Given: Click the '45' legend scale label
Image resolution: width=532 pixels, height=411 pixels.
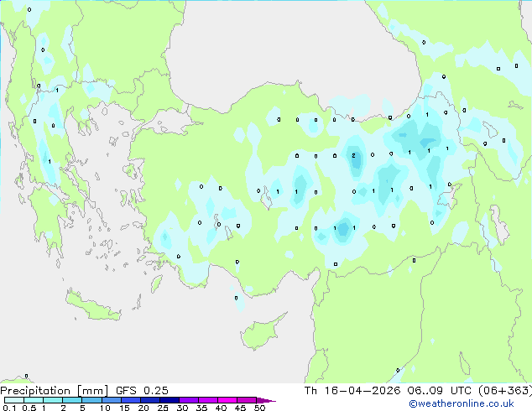Looking at the screenshot, I should [241, 408].
